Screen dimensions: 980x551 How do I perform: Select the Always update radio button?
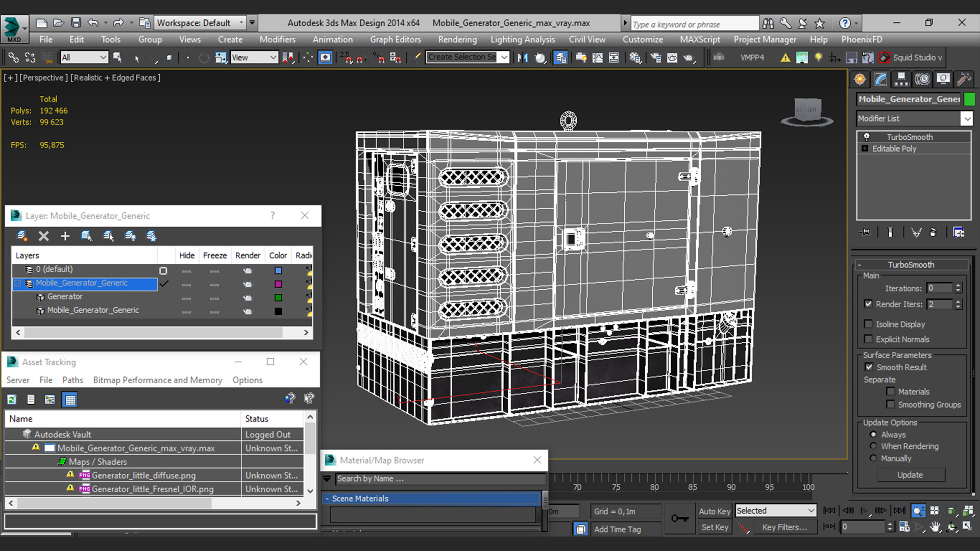tap(873, 434)
